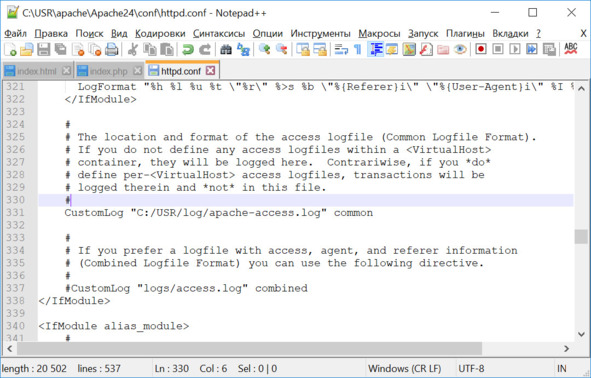Open the Плагины menu
Viewport: 591px width, 378px height.
pos(465,34)
